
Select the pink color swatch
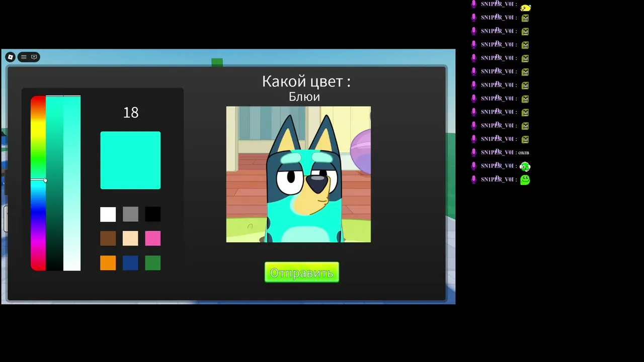[153, 238]
